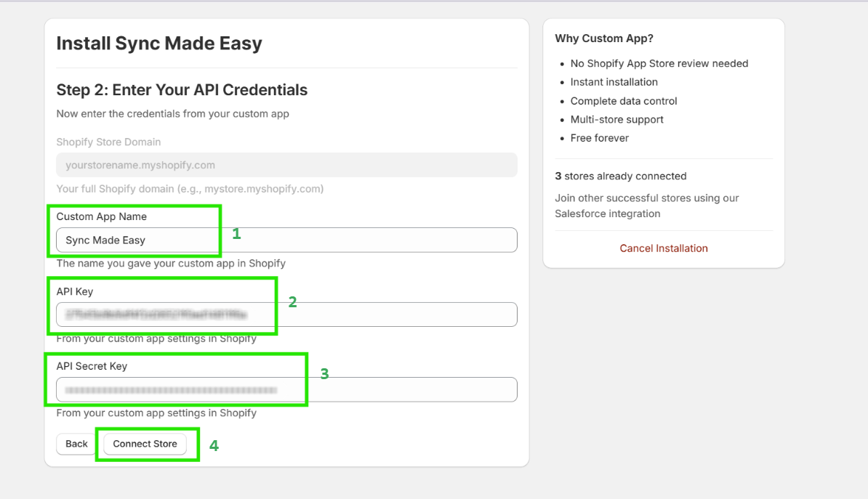The height and width of the screenshot is (499, 868).
Task: Click the "Instant installation" bullet item
Action: coord(614,82)
